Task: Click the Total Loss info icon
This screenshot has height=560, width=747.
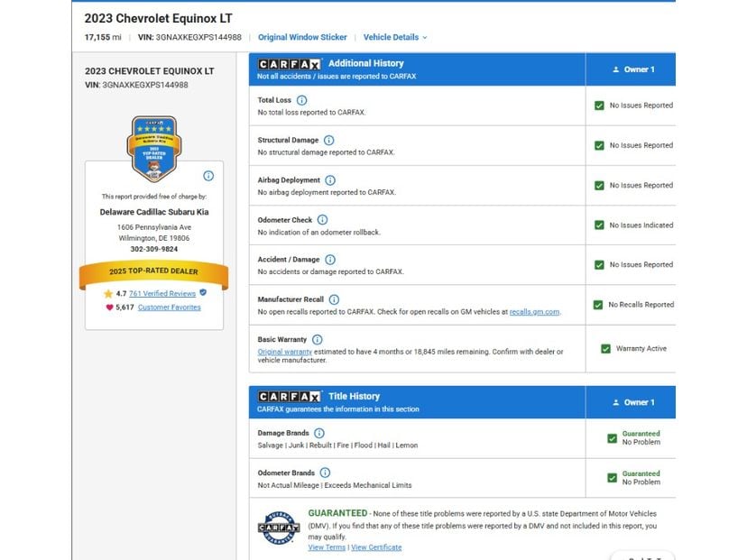Action: click(301, 100)
